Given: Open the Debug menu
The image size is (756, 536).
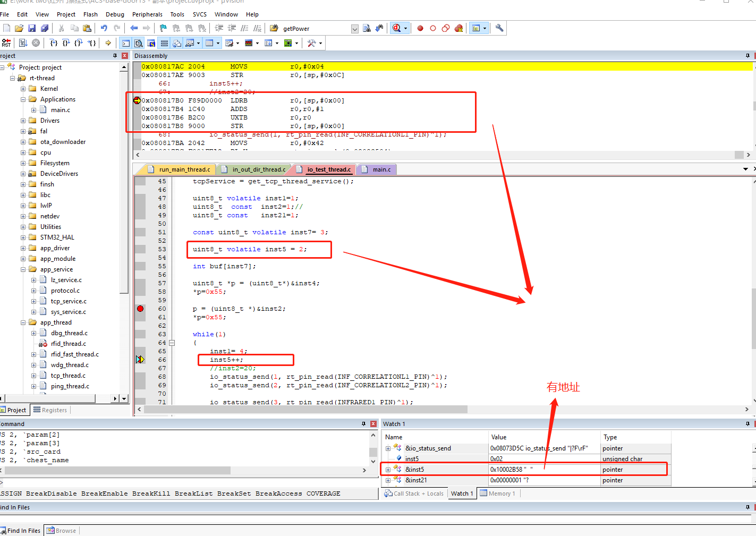Looking at the screenshot, I should pyautogui.click(x=115, y=14).
